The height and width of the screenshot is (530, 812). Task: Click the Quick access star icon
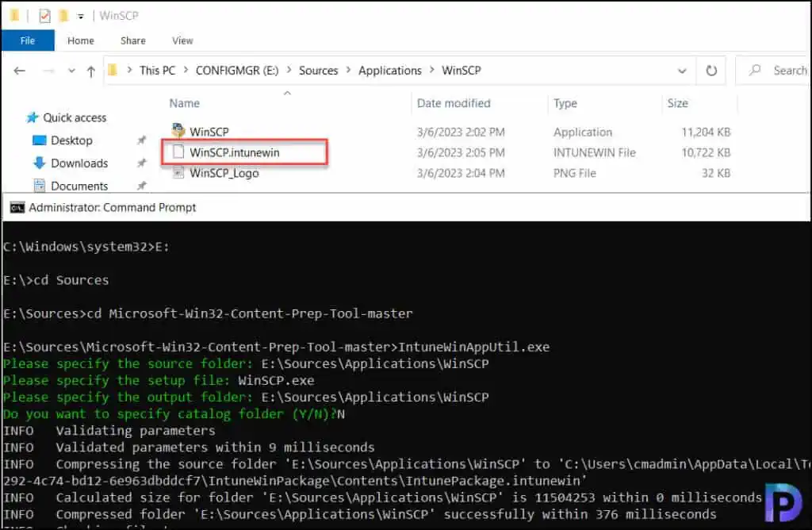[x=33, y=117]
